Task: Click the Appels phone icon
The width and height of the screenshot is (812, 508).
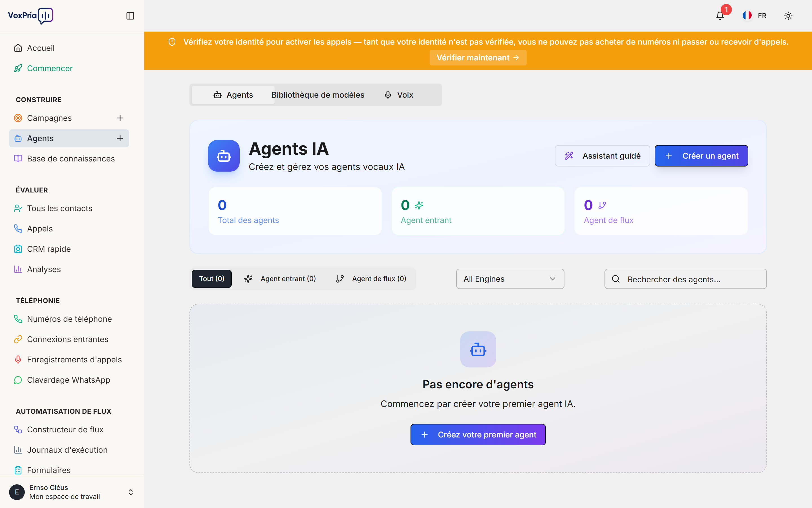Action: coord(18,229)
